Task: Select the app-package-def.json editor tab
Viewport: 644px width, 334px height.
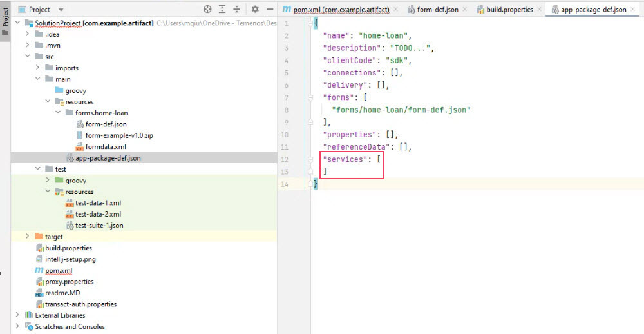Action: pyautogui.click(x=589, y=10)
